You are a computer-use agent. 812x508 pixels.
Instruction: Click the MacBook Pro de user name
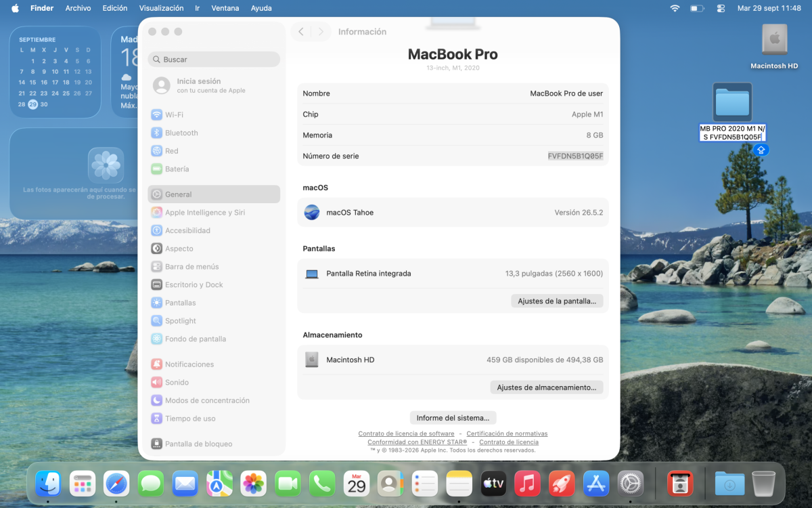pyautogui.click(x=566, y=93)
